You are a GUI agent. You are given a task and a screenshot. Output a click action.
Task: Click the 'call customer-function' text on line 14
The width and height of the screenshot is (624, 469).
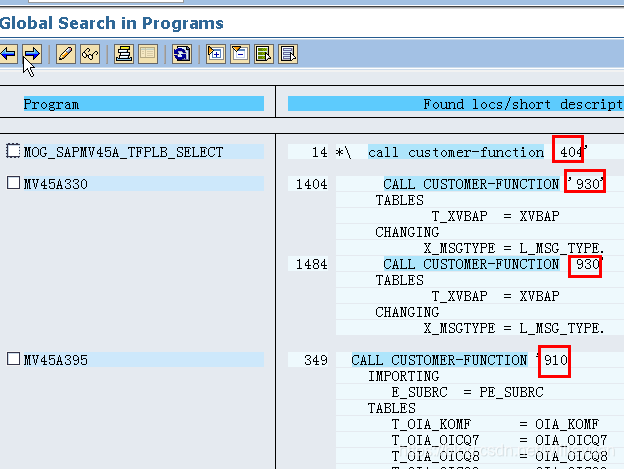456,152
